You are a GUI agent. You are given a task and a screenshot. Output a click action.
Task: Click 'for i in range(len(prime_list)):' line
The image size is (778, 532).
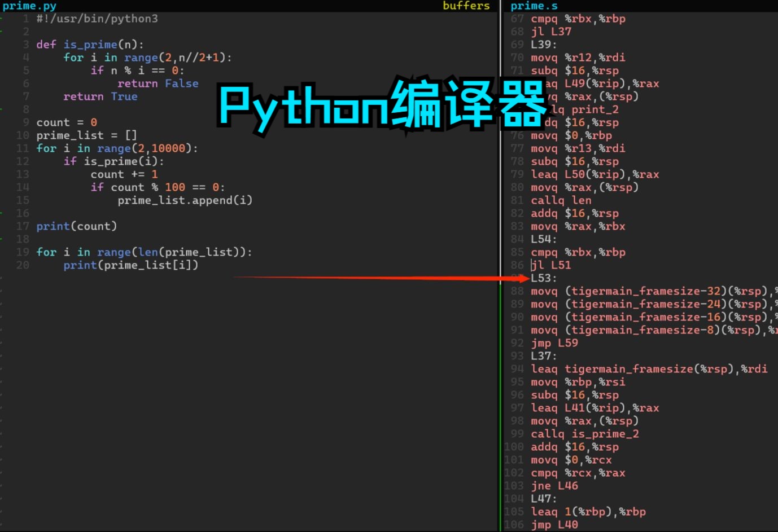point(144,252)
